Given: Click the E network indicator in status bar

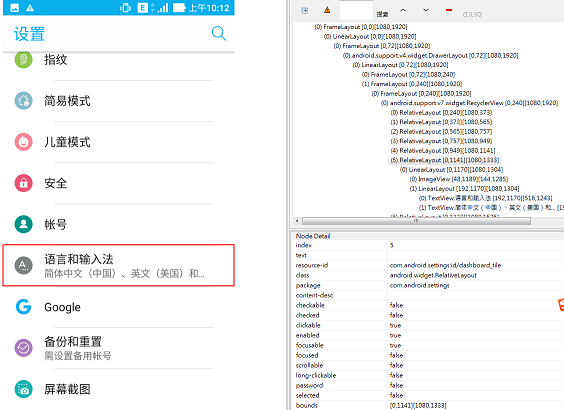Looking at the screenshot, I should pyautogui.click(x=142, y=8).
